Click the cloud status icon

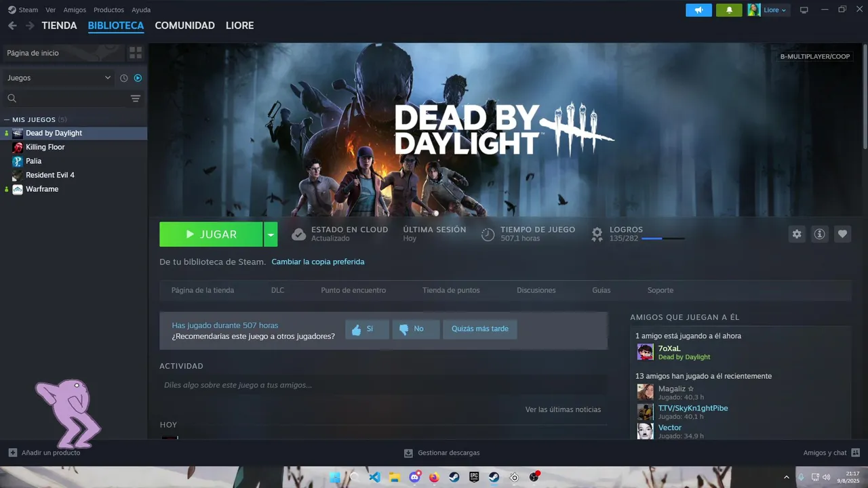[x=298, y=235]
